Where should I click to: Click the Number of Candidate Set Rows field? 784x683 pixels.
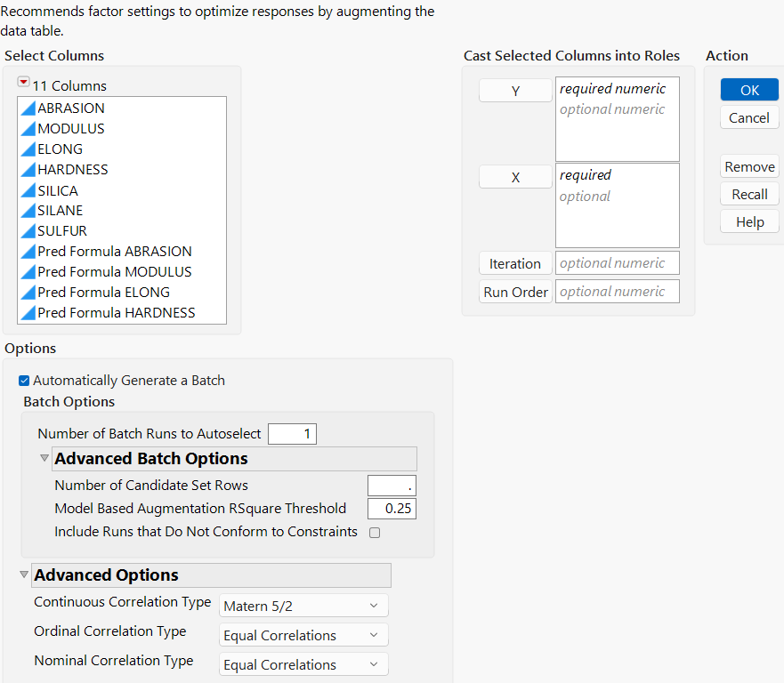coord(392,486)
